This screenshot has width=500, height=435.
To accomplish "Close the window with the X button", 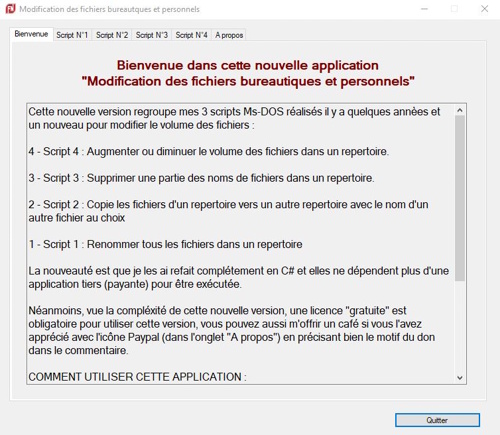I will (485, 9).
